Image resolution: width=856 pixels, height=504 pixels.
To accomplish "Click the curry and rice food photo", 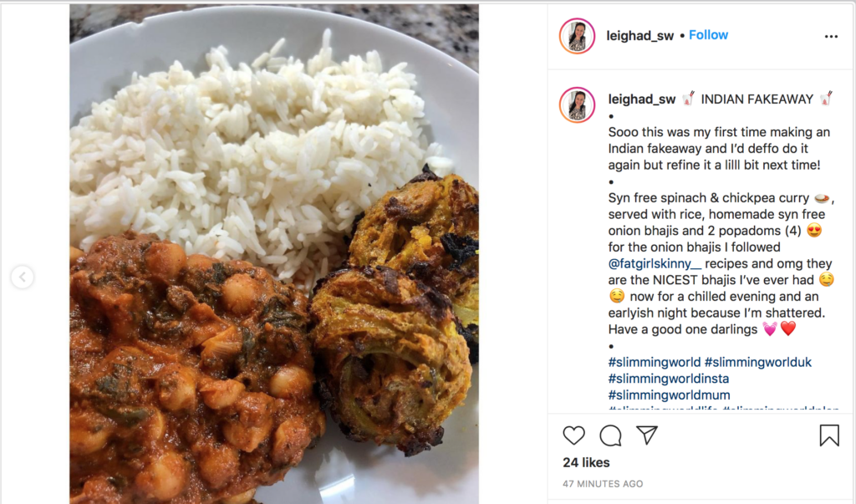I will point(274,254).
